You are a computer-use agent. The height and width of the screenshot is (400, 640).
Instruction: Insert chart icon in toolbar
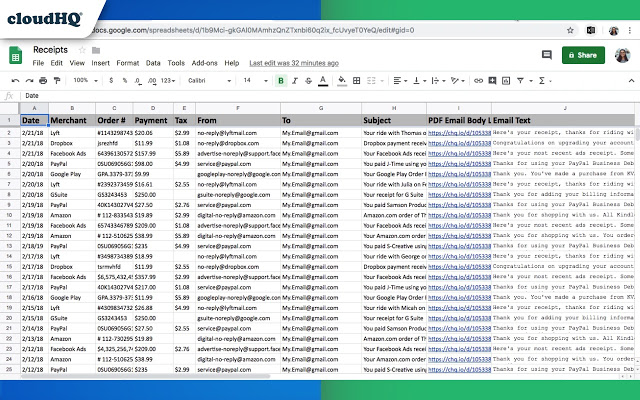click(x=506, y=81)
